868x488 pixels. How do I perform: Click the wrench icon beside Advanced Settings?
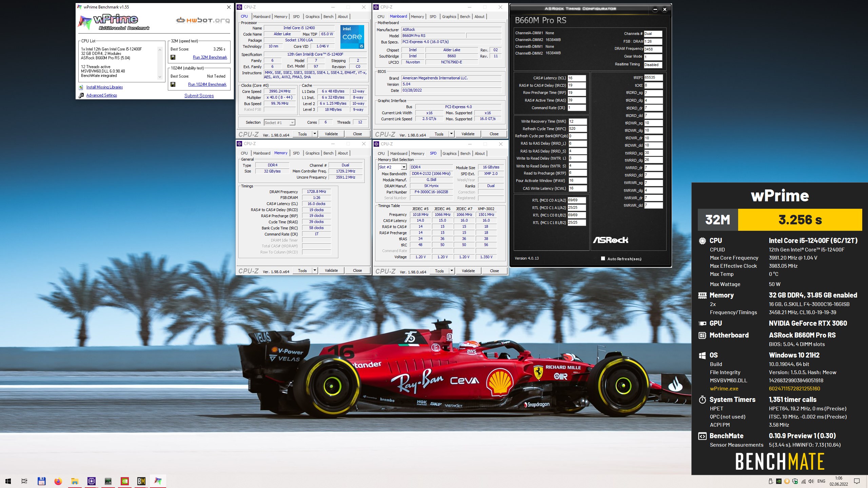coord(81,95)
